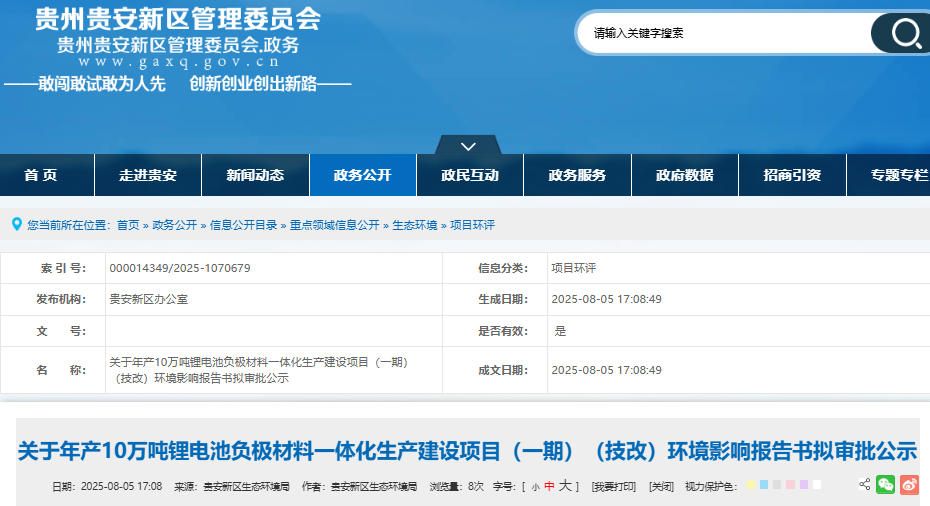Click the 我要打印 print link
This screenshot has height=506, width=930.
pos(613,487)
